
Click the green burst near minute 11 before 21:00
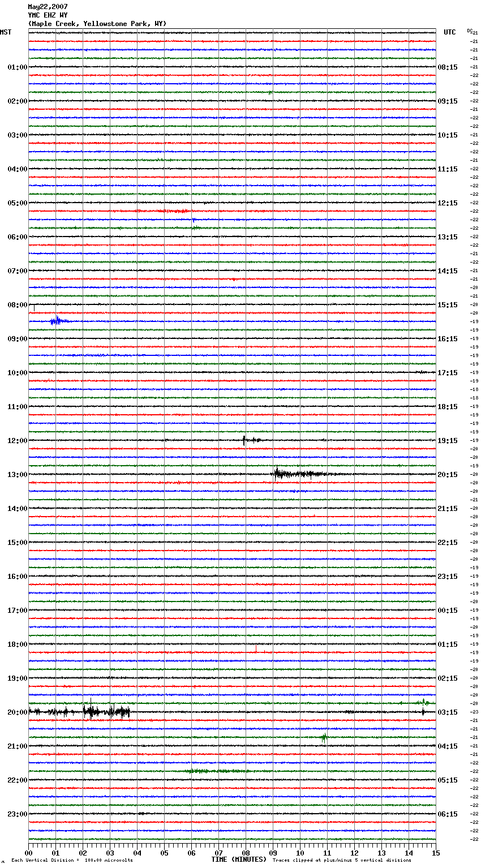click(x=324, y=737)
